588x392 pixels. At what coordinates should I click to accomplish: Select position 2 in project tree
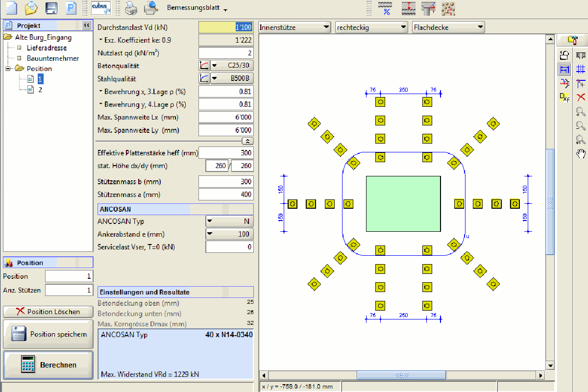coord(41,89)
